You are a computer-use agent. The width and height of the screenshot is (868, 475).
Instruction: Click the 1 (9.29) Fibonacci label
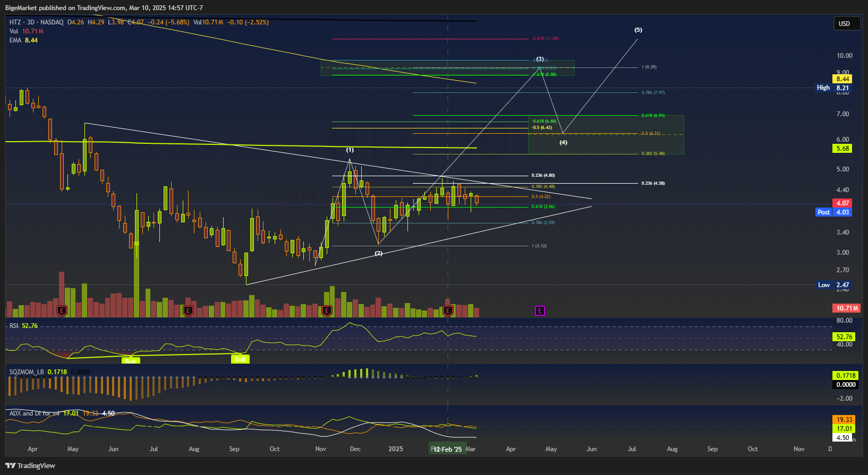[x=649, y=67]
